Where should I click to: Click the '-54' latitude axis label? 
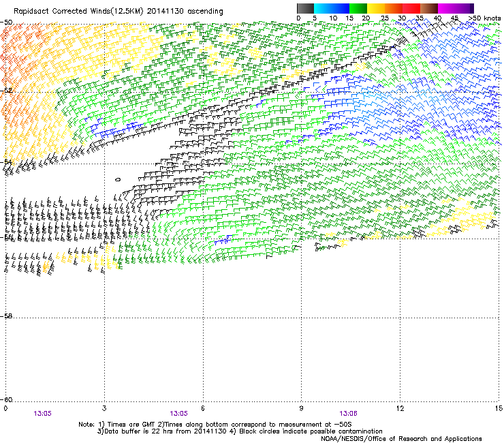6,162
